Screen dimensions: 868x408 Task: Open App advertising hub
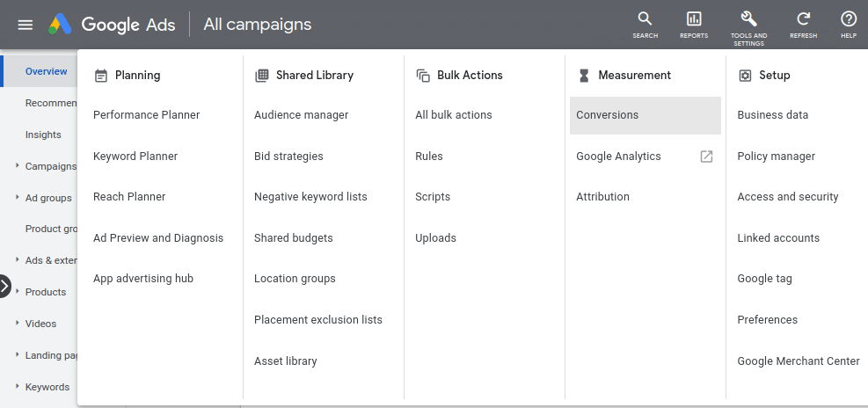(143, 279)
